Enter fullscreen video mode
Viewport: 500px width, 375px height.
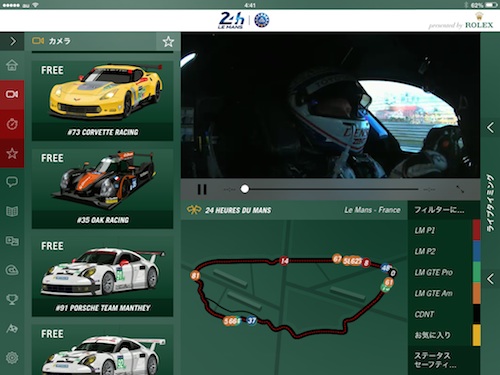[460, 189]
